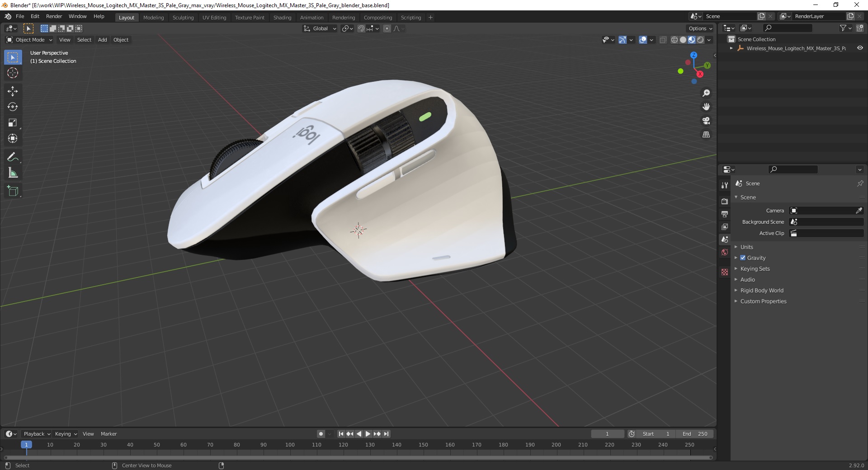
Task: Switch to the Modeling workspace tab
Action: coord(153,18)
